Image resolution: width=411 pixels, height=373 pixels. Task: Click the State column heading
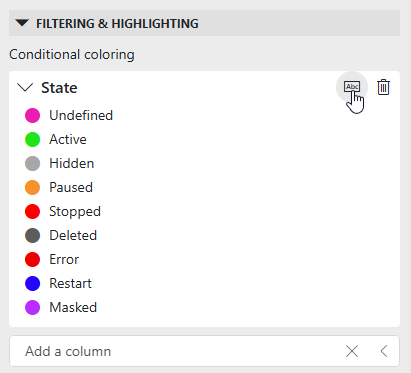[x=59, y=88]
